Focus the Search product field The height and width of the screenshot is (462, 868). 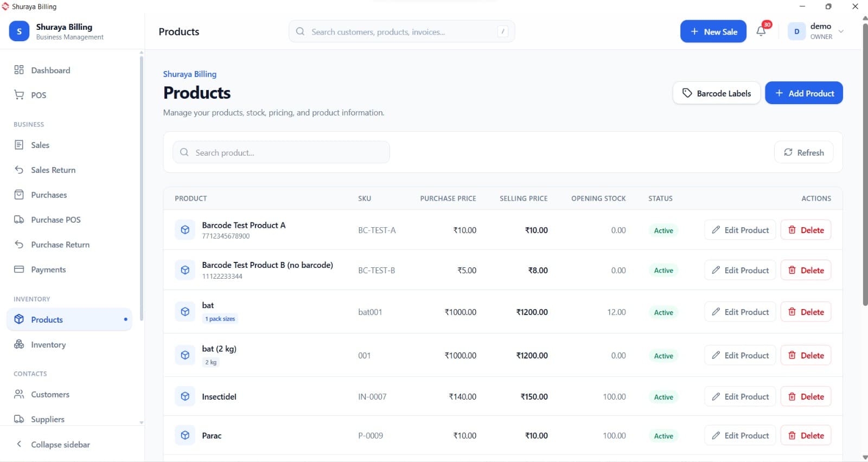click(x=281, y=152)
